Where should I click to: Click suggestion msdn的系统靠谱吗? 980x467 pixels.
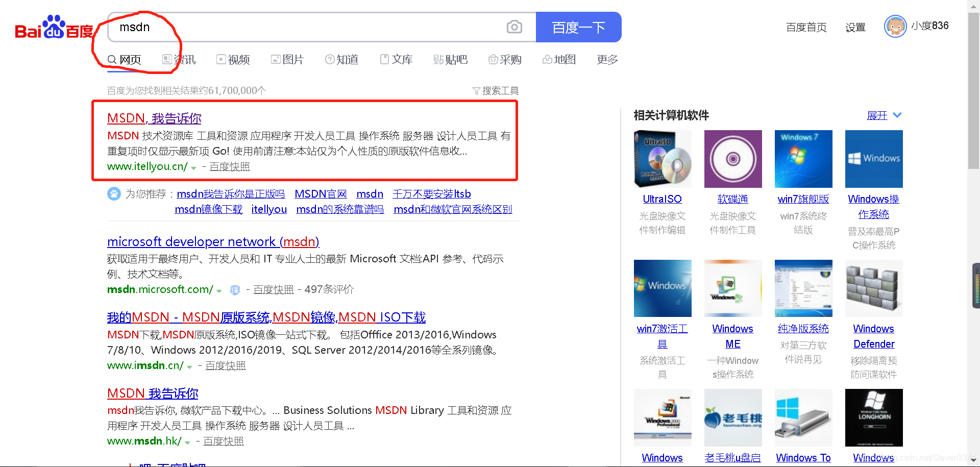tap(340, 209)
